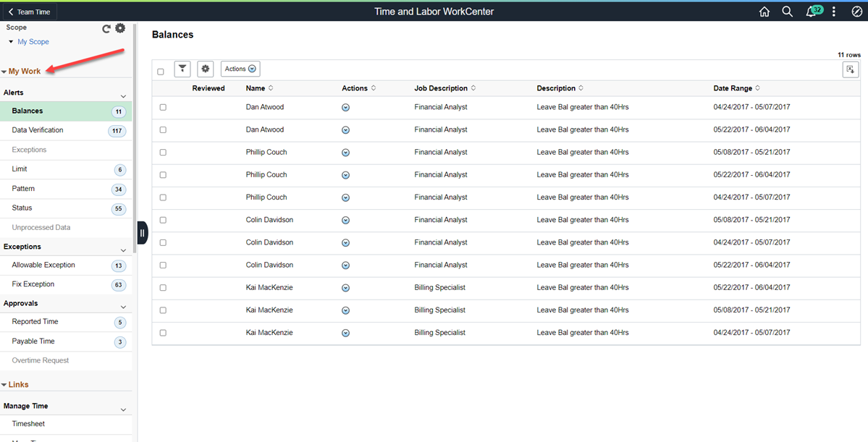
Task: Check the Colin Davidson 04/24/2017 row box
Action: tap(163, 243)
